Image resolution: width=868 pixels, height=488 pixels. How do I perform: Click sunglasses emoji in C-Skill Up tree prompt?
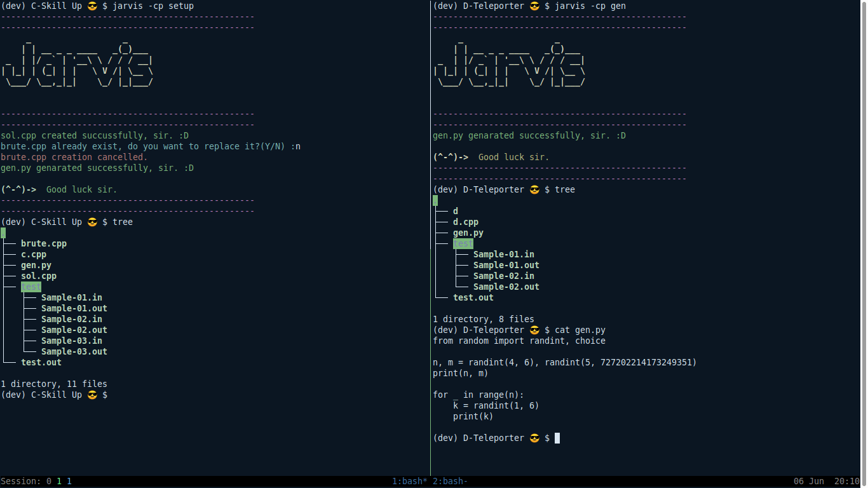point(92,222)
